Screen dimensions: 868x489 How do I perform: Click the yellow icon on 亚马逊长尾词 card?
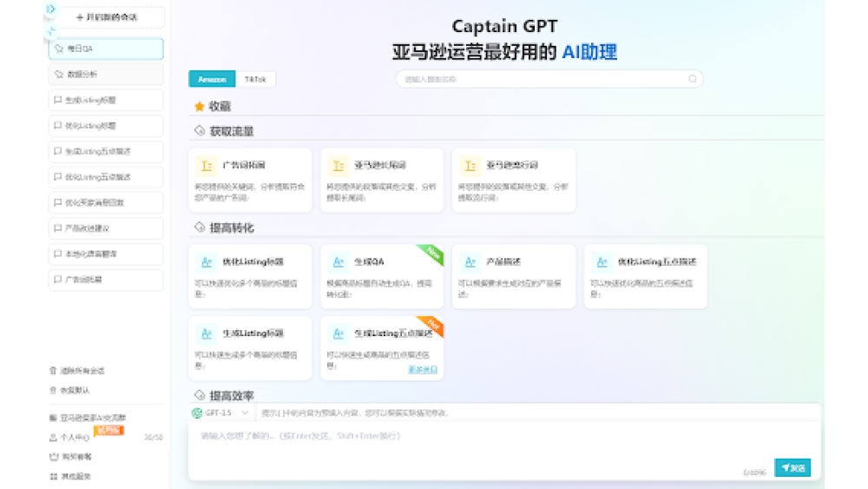(339, 166)
